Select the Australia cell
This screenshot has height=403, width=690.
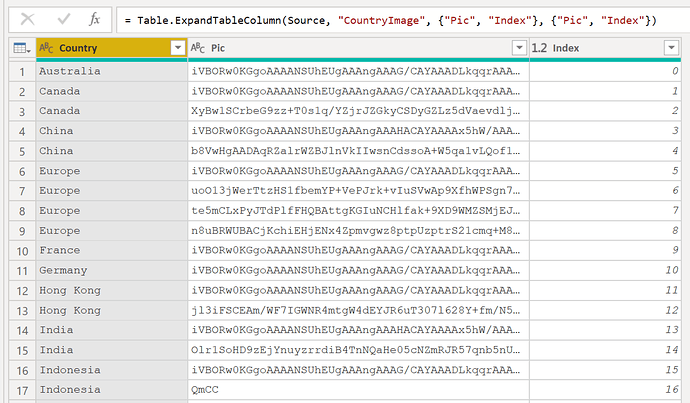coord(112,71)
